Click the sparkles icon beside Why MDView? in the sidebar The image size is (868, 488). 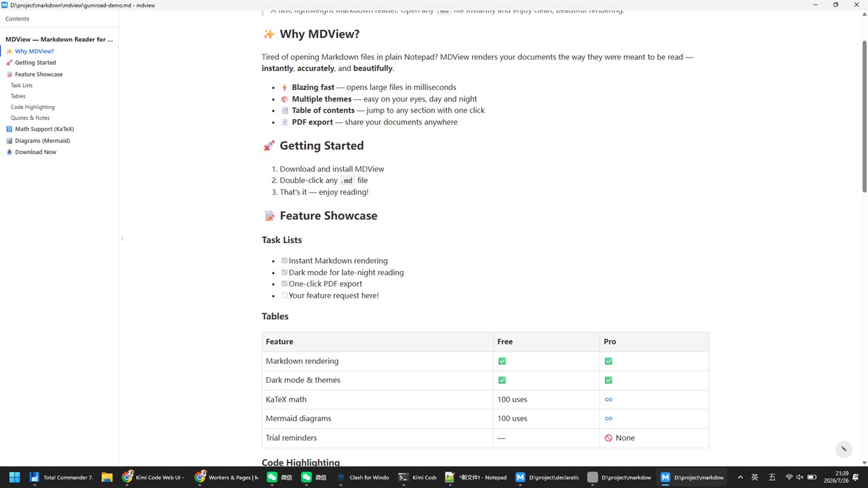coord(9,51)
